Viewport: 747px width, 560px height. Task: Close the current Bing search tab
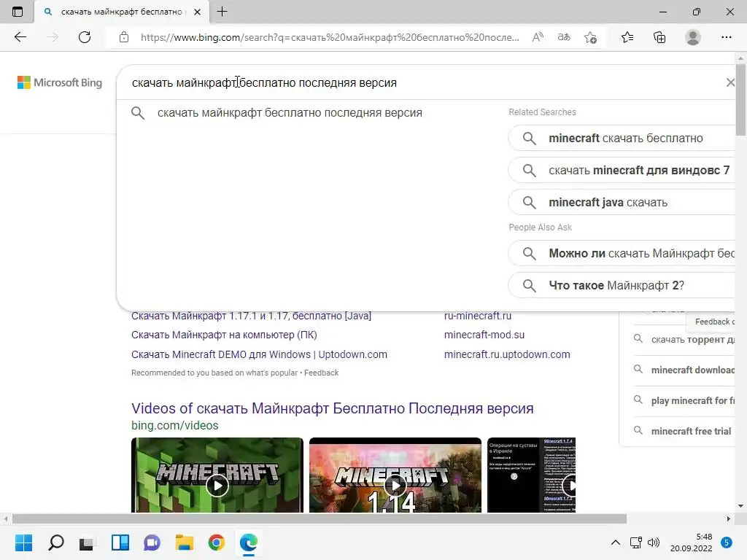point(197,12)
